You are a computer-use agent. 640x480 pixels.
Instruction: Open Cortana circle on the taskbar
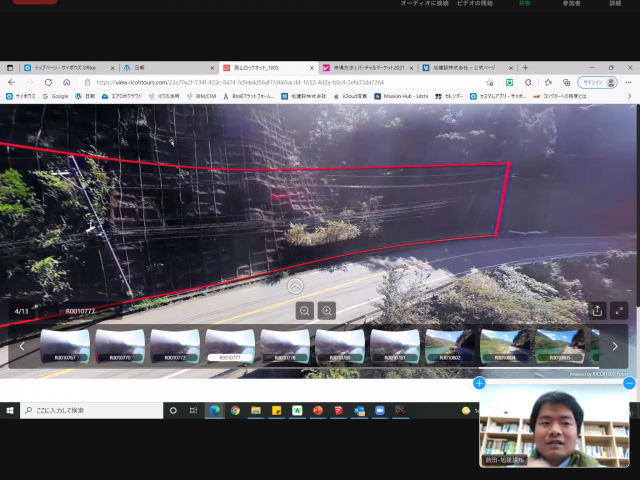coord(173,411)
